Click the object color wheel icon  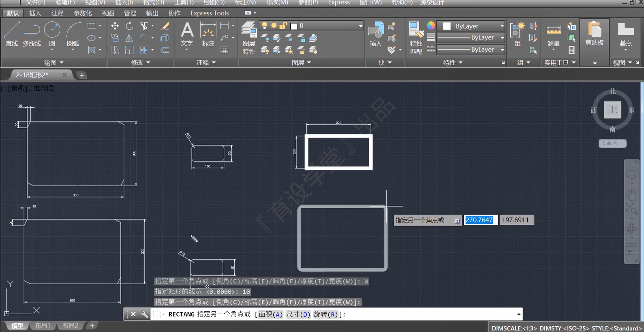click(430, 26)
